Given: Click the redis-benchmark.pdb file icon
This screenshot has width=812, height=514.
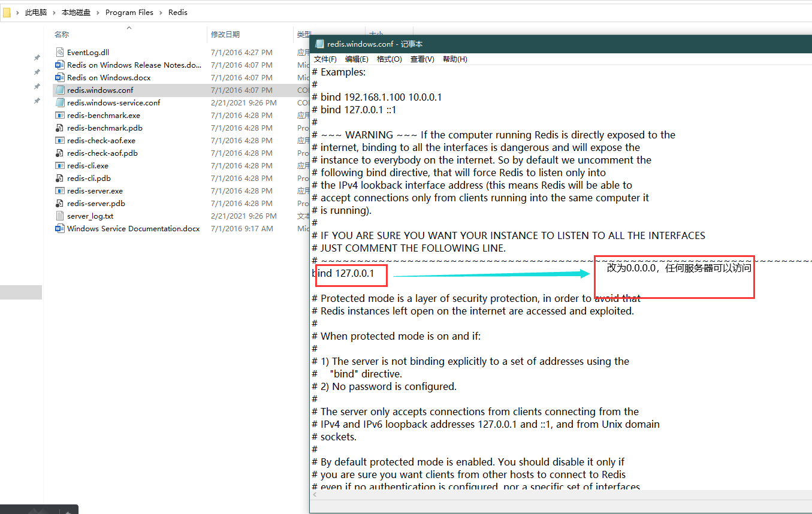Looking at the screenshot, I should (59, 128).
